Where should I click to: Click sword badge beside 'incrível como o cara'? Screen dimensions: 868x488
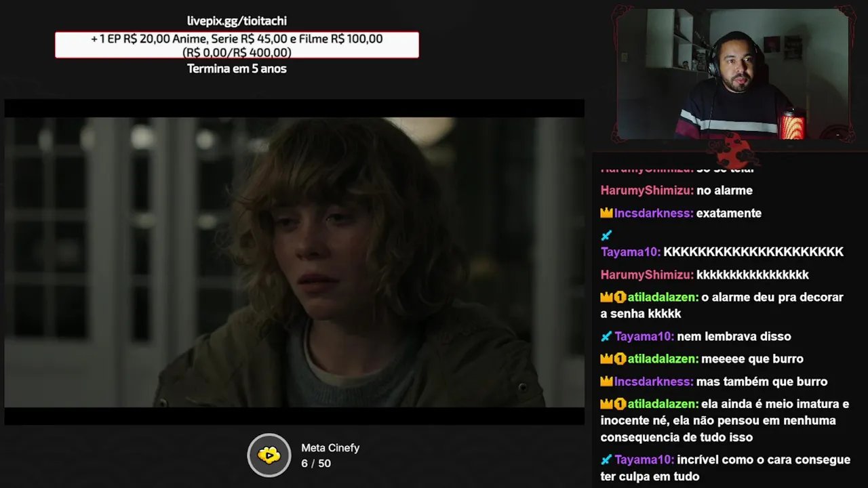click(x=606, y=460)
